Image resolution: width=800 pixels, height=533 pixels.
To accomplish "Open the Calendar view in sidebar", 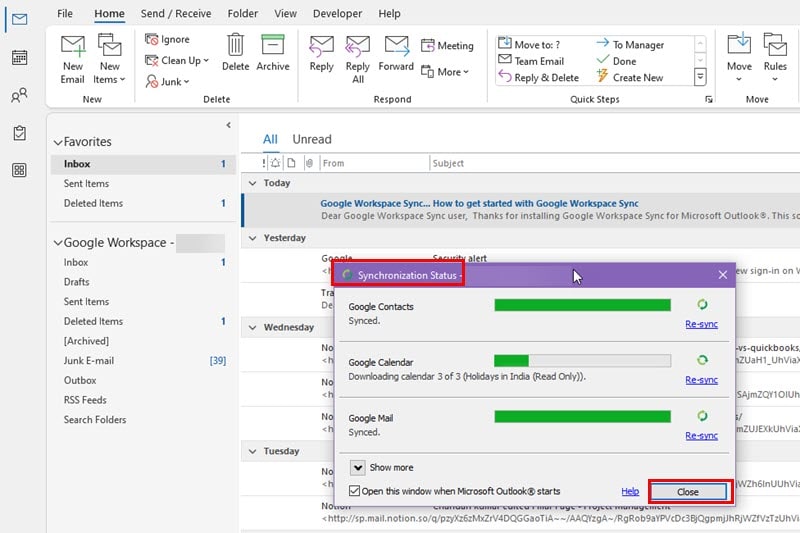I will pos(19,57).
